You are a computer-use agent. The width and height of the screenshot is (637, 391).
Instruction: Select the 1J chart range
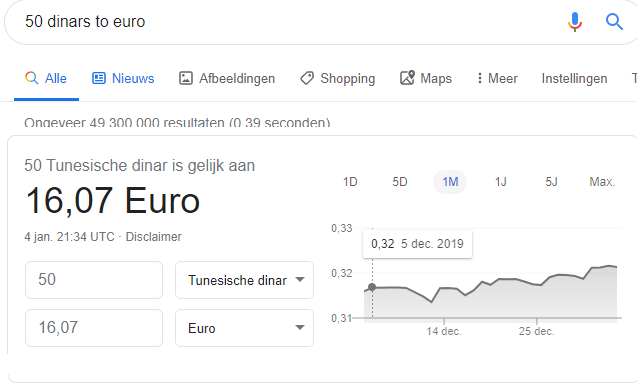(500, 182)
